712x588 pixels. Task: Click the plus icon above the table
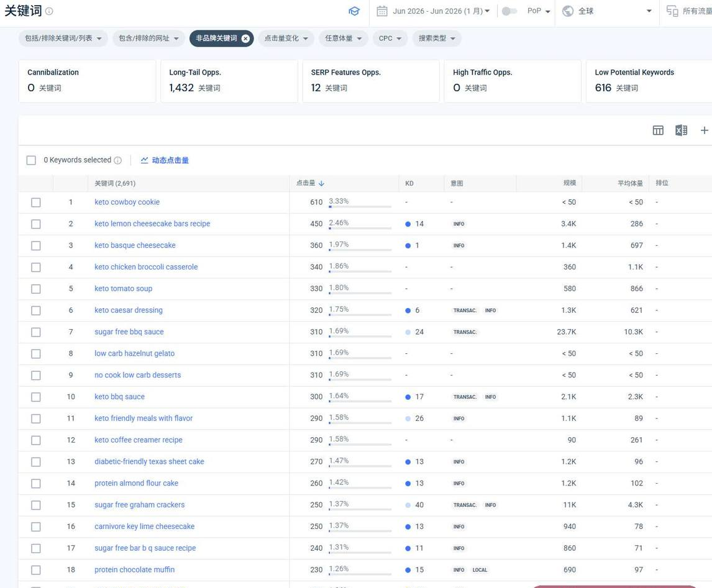coord(704,130)
